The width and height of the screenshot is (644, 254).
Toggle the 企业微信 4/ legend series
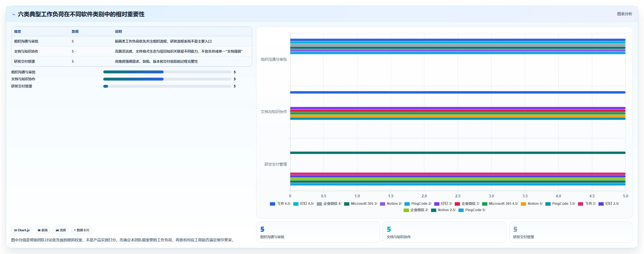coord(329,204)
